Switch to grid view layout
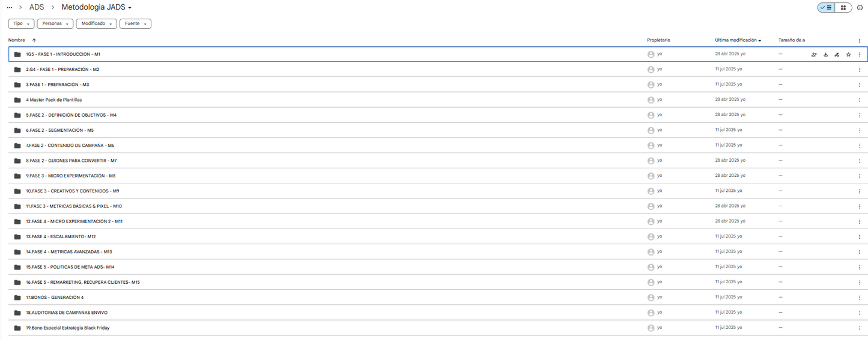 (x=843, y=8)
